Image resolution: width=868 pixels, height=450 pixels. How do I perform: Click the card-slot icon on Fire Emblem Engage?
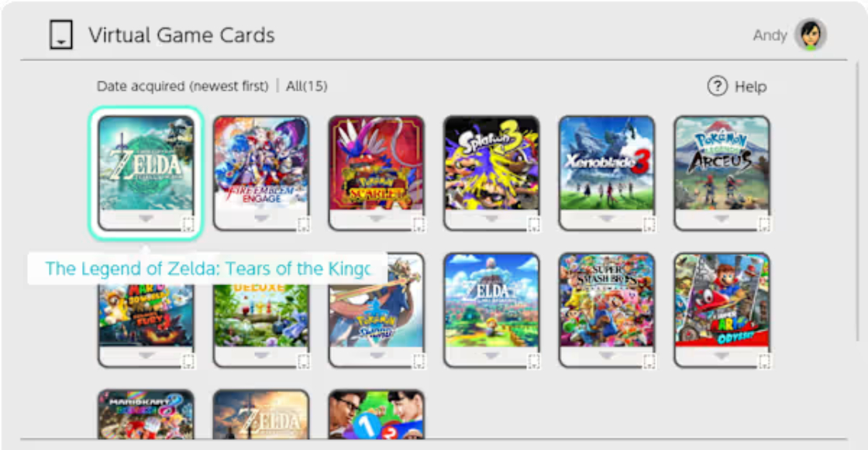click(303, 224)
